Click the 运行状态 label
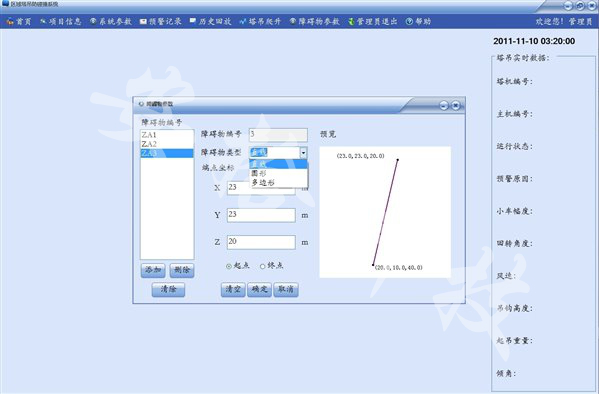 [x=514, y=146]
